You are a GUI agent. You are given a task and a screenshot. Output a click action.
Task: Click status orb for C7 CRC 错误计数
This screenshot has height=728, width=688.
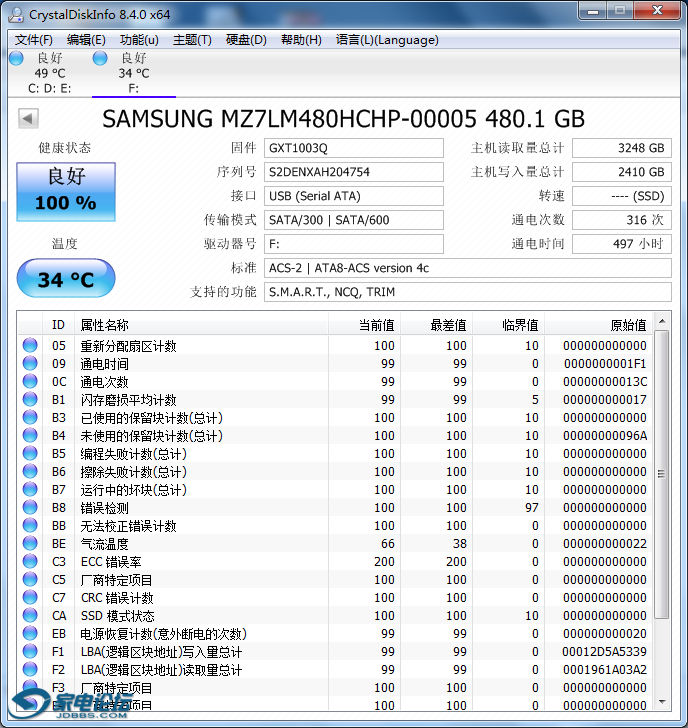(x=30, y=597)
